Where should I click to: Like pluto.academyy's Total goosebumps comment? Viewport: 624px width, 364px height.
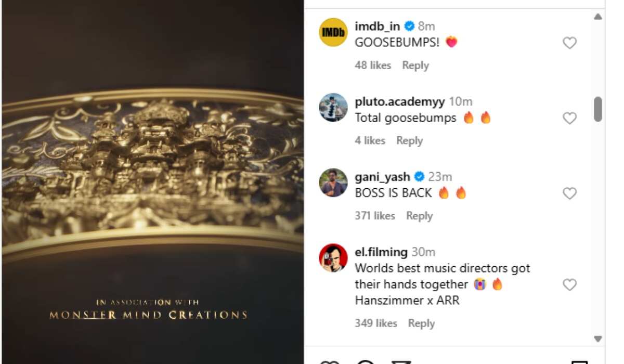(x=570, y=119)
